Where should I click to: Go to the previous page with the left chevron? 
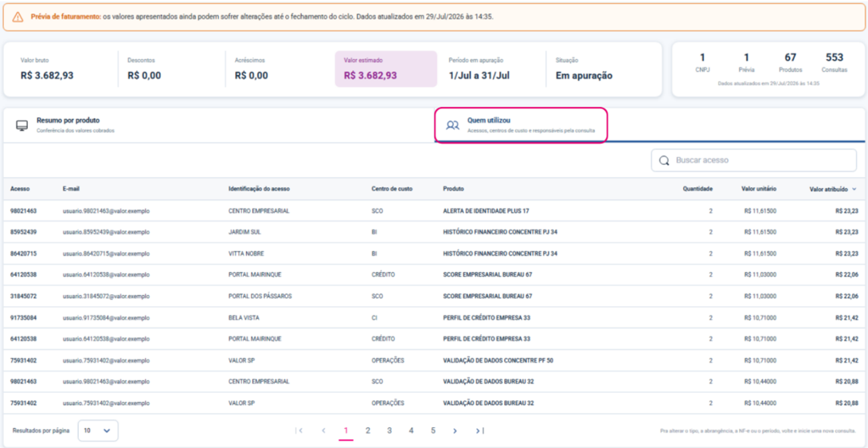click(x=323, y=430)
